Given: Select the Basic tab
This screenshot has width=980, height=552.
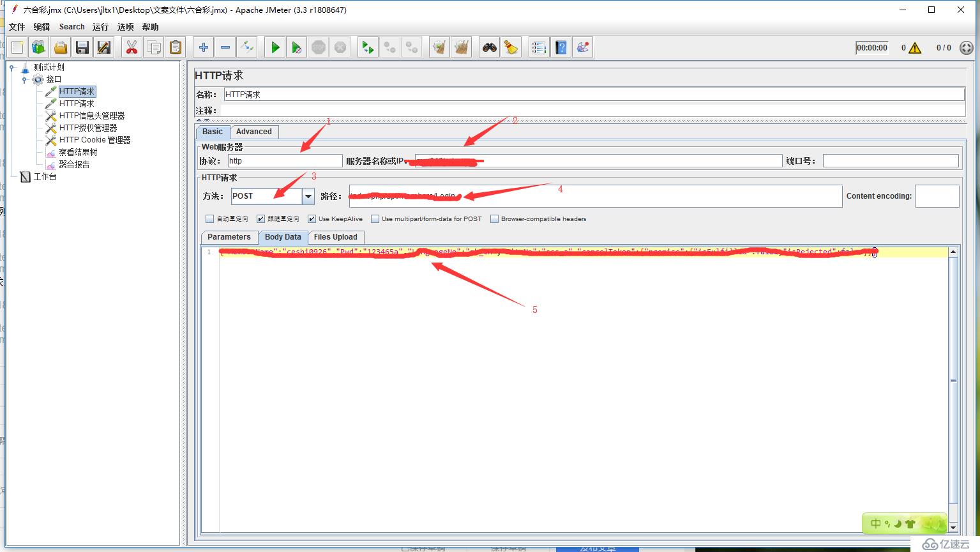Looking at the screenshot, I should 213,132.
